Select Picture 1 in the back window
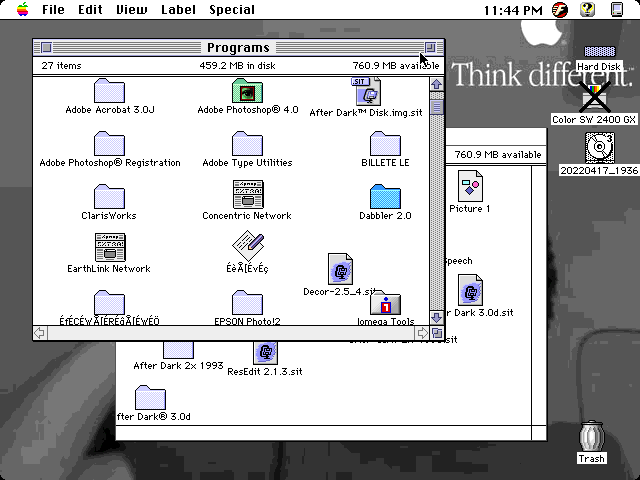The image size is (640, 480). pyautogui.click(x=470, y=186)
